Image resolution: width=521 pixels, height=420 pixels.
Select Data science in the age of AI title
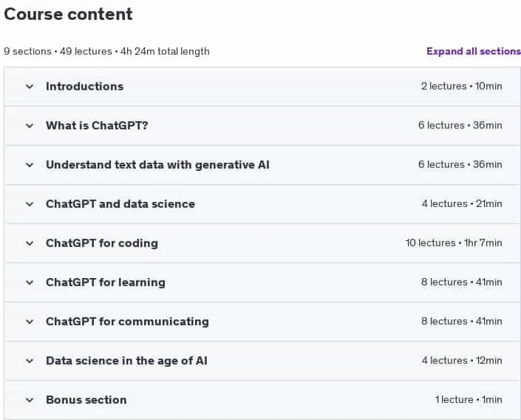(x=126, y=361)
